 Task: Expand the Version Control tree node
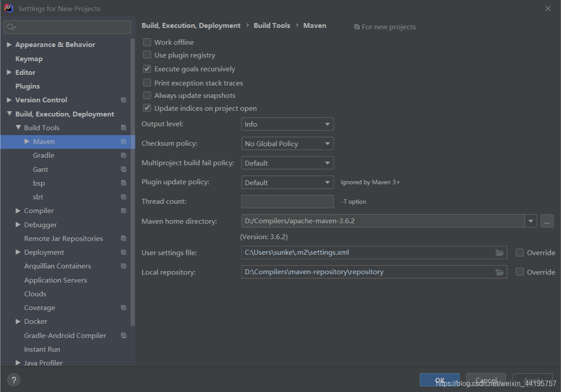[9, 100]
